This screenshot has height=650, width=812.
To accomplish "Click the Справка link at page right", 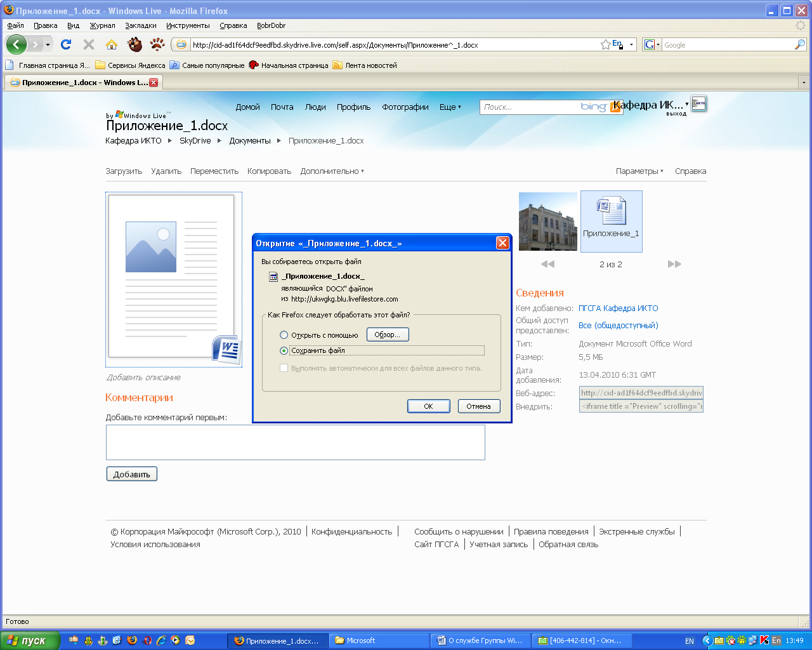I will click(690, 171).
